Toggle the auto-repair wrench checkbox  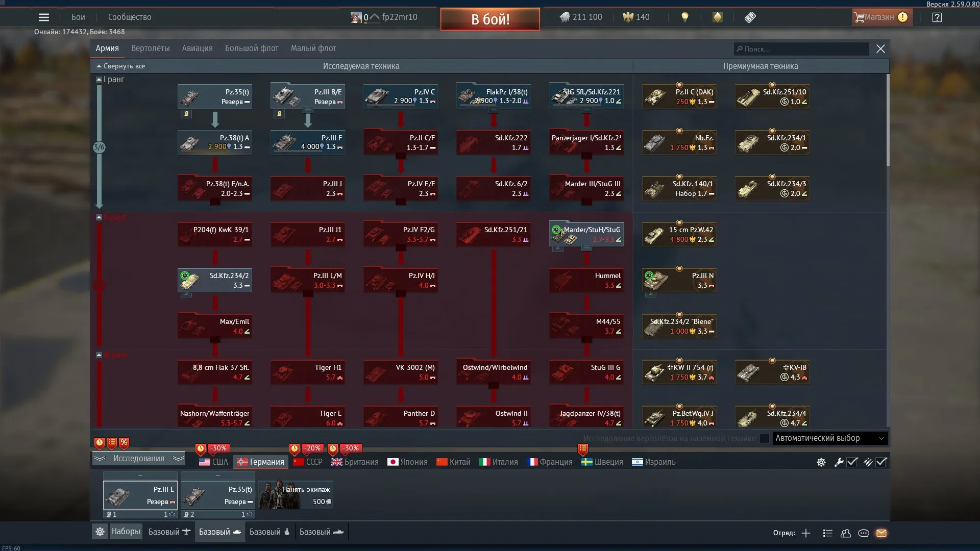(x=852, y=462)
